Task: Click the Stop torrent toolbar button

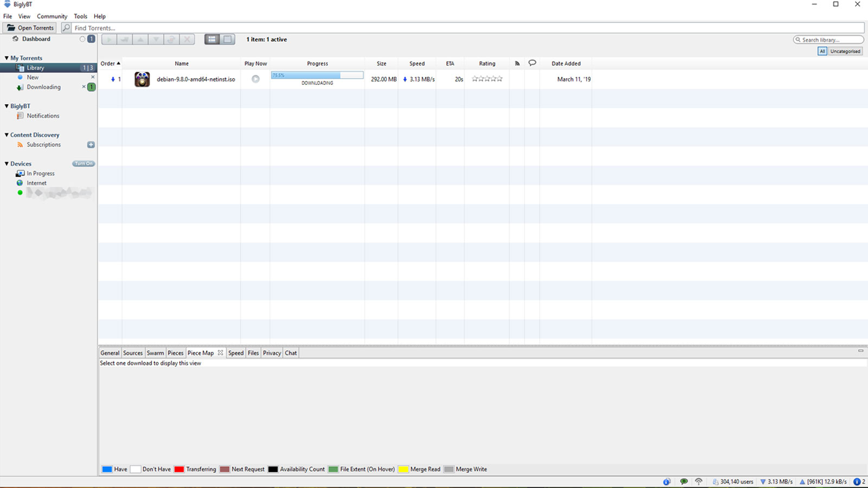Action: point(125,40)
